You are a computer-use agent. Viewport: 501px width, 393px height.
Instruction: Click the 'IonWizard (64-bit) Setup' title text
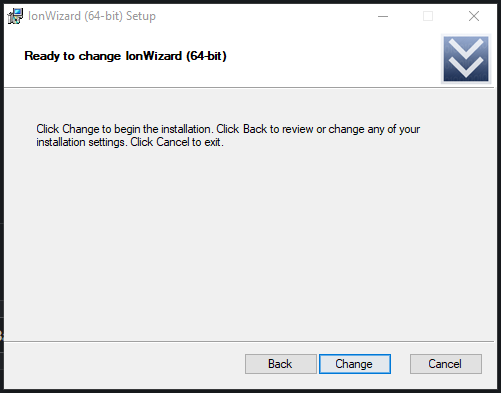click(92, 16)
